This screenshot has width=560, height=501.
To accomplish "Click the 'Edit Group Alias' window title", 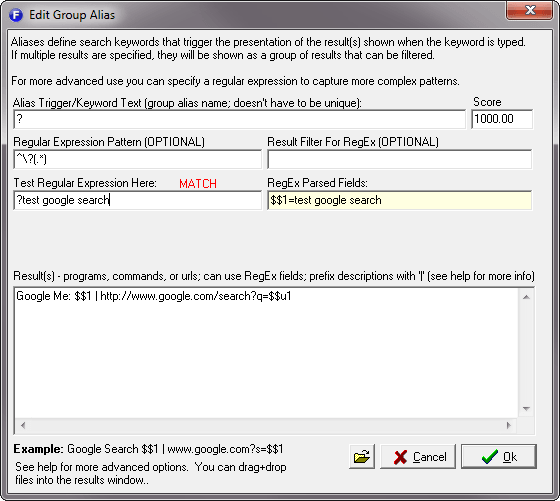I will (x=72, y=15).
